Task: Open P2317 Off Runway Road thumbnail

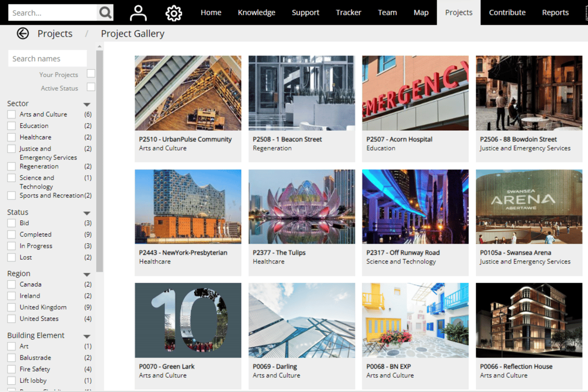Action: click(x=415, y=207)
